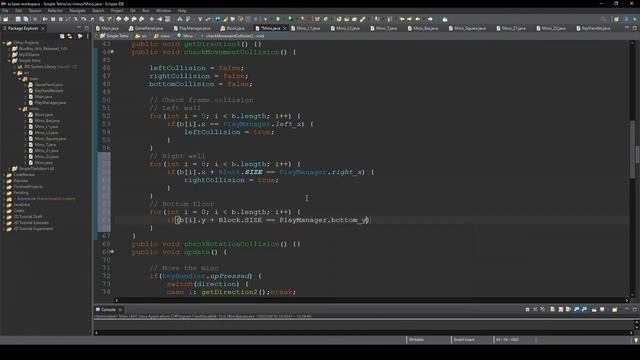Click the New file toolbar icon
This screenshot has height=360, width=640.
click(x=6, y=19)
